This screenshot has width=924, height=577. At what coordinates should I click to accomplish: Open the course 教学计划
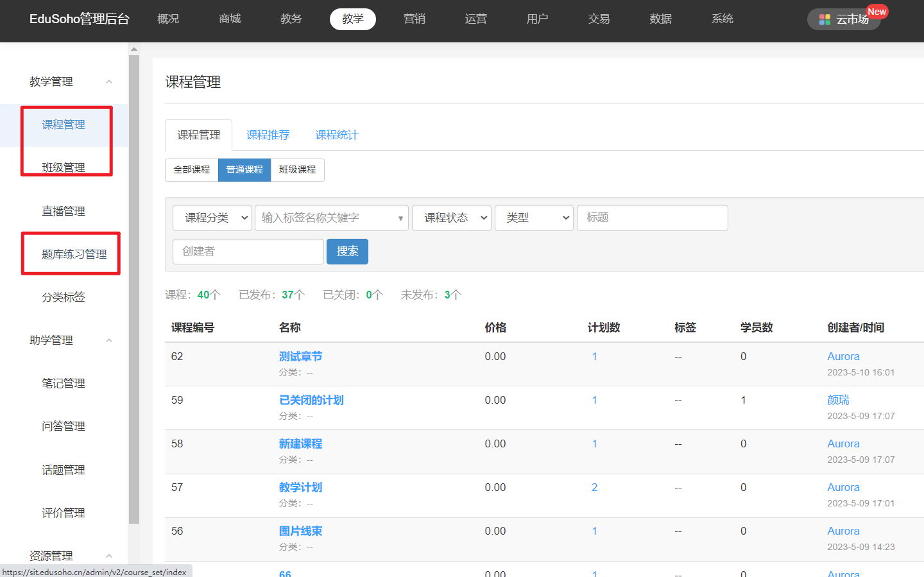[x=300, y=488]
